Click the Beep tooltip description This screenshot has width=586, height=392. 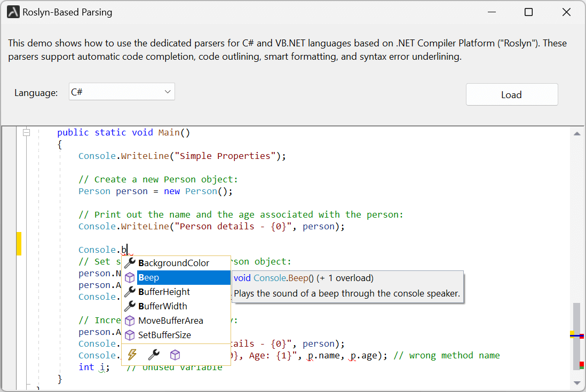tap(347, 293)
